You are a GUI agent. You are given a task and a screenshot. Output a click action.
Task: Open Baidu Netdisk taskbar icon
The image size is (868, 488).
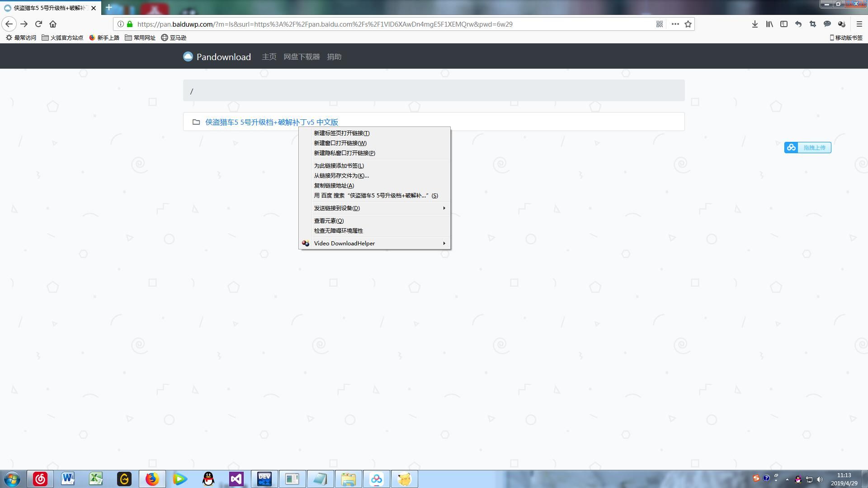(376, 479)
